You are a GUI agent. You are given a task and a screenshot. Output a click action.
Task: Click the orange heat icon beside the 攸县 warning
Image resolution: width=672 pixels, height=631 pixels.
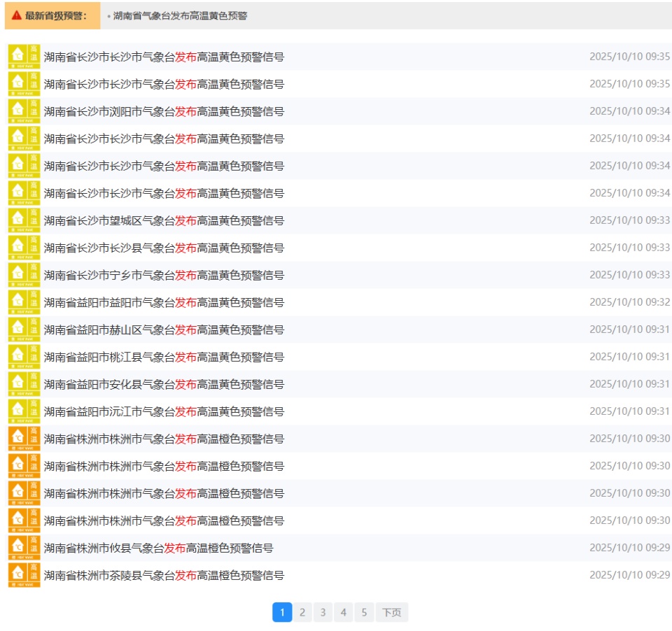(x=24, y=548)
